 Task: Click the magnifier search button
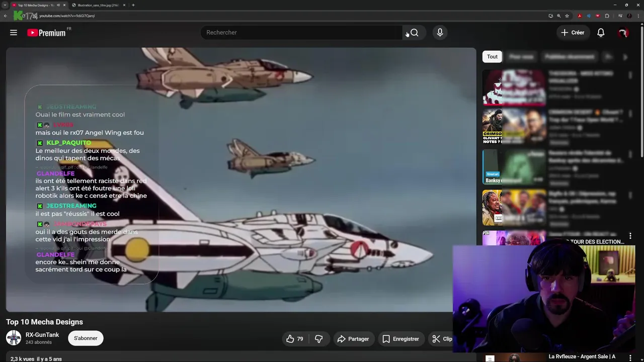(x=414, y=33)
